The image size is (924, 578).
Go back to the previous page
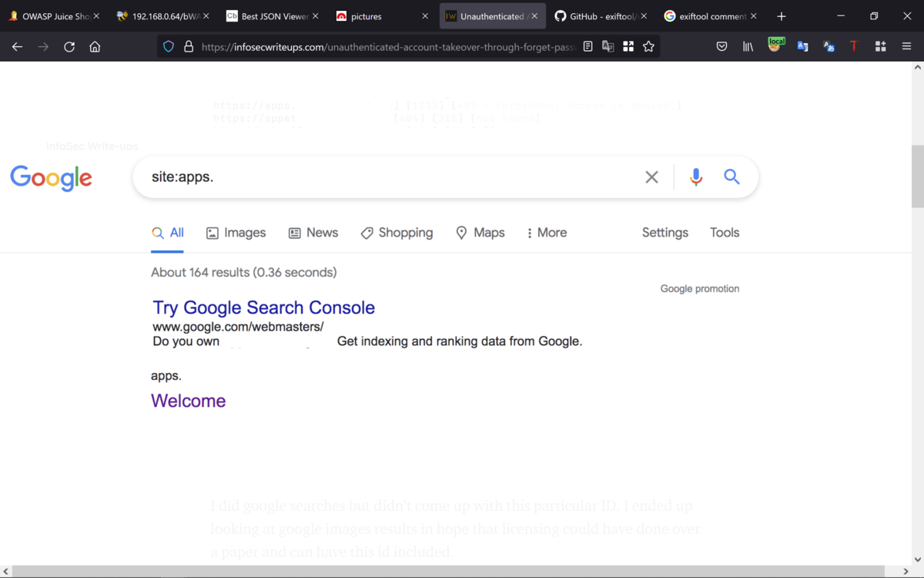(x=17, y=47)
